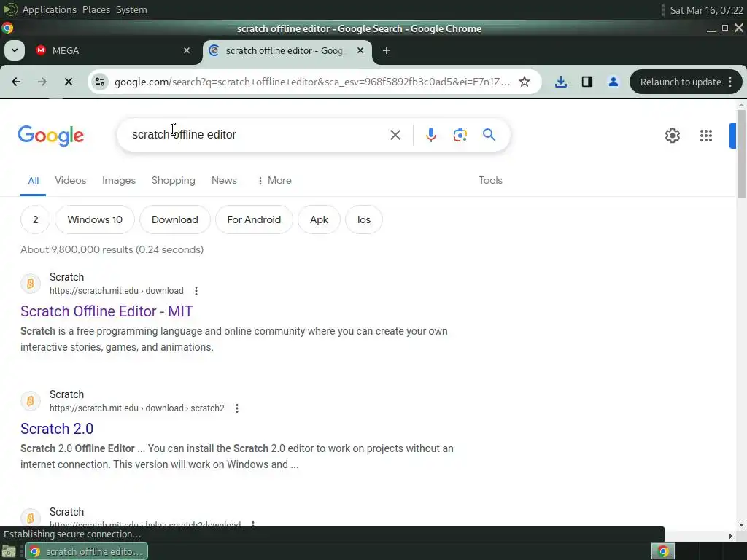Clear the Google search box text
This screenshot has height=560, width=747.
coord(395,135)
